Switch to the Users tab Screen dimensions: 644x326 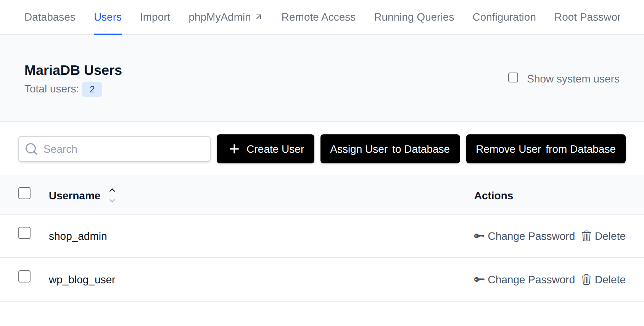(x=108, y=17)
